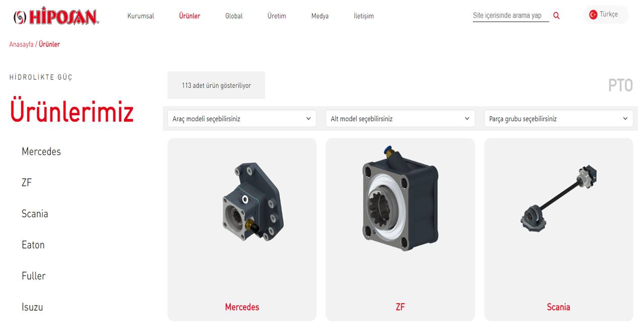Expand the Araç modeli dropdown
The height and width of the screenshot is (322, 644).
tap(242, 119)
